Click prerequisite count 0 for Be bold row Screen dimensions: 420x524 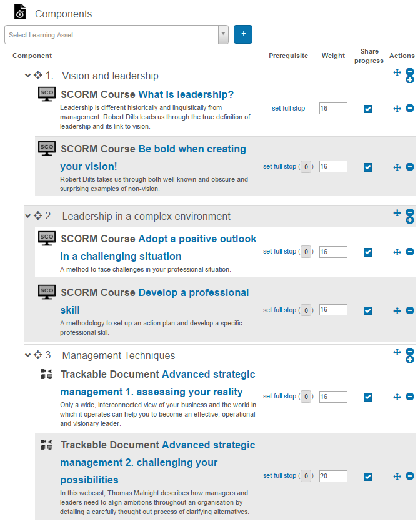coord(306,167)
